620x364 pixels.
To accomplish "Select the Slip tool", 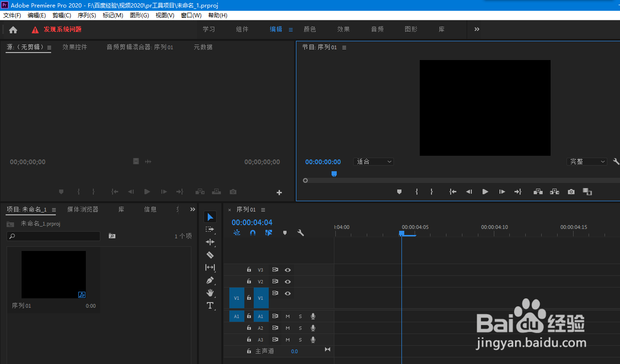I will tap(210, 267).
